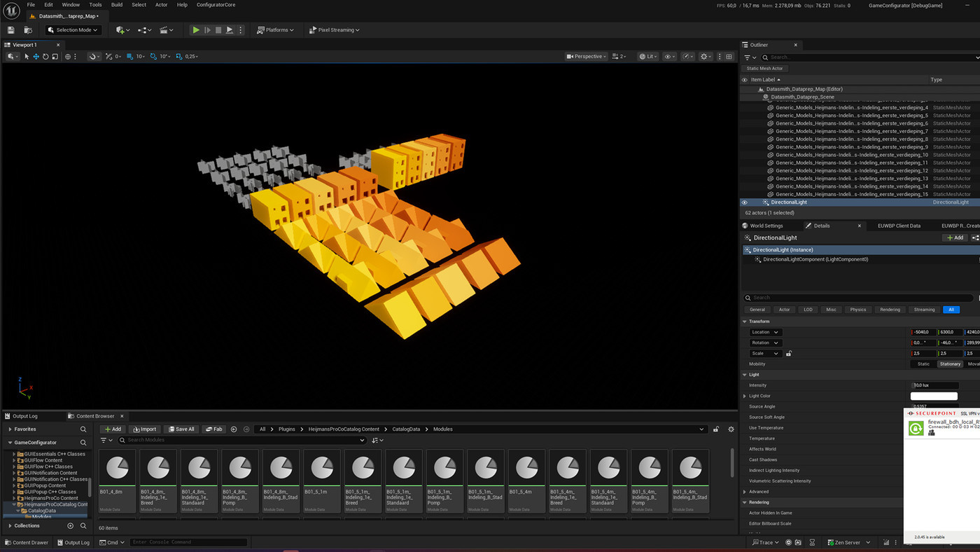Switch to the World Settings tab
980x552 pixels.
click(x=765, y=226)
